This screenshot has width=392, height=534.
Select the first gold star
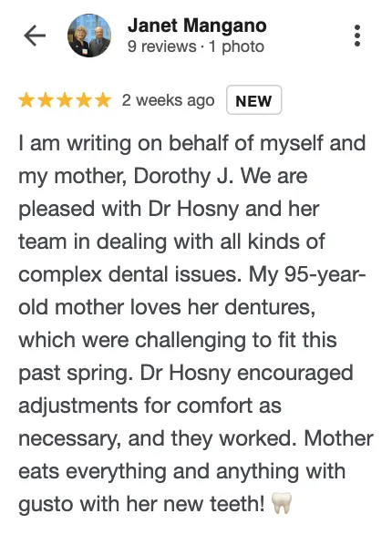26,100
